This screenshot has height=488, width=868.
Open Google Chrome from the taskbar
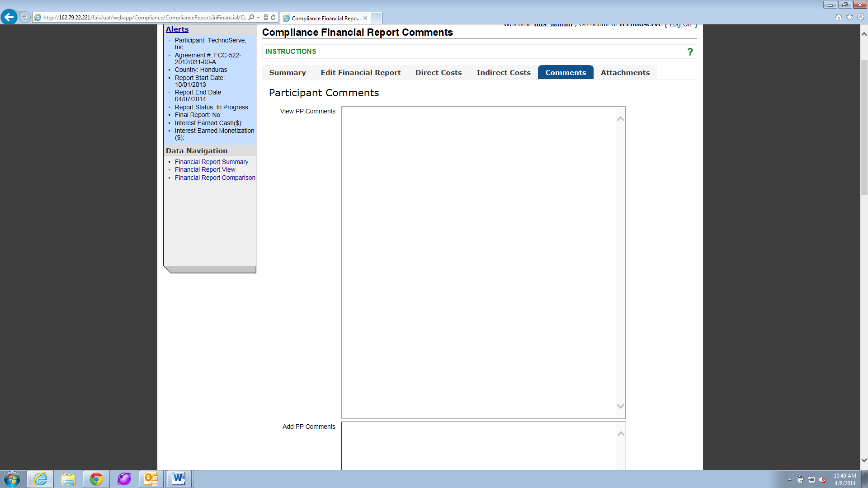[x=96, y=479]
